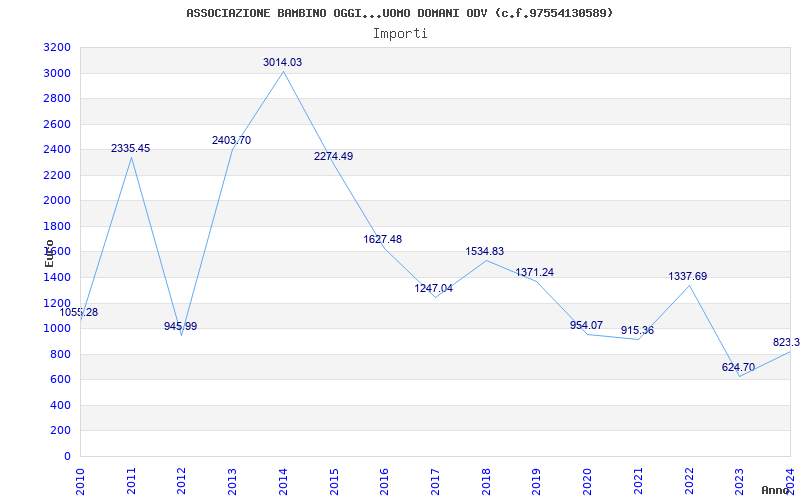Click the Importi subtitle
The image size is (800, 500).
(x=400, y=34)
